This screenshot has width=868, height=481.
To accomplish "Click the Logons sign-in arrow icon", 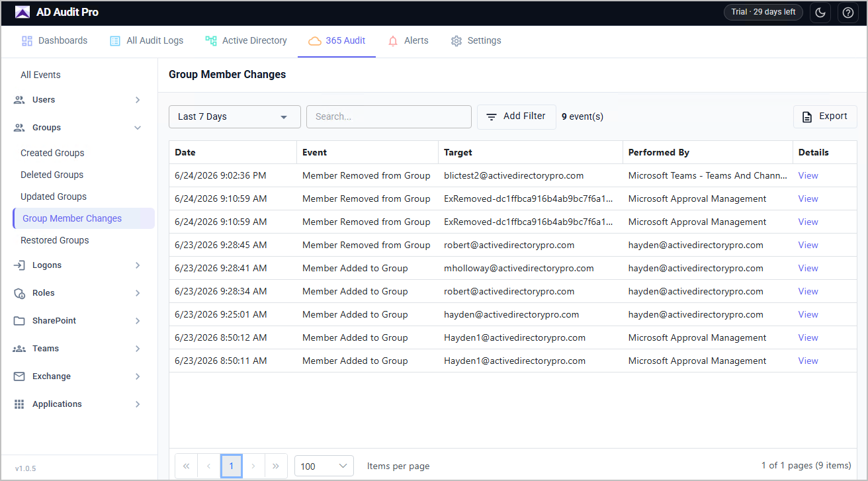I will coord(19,265).
